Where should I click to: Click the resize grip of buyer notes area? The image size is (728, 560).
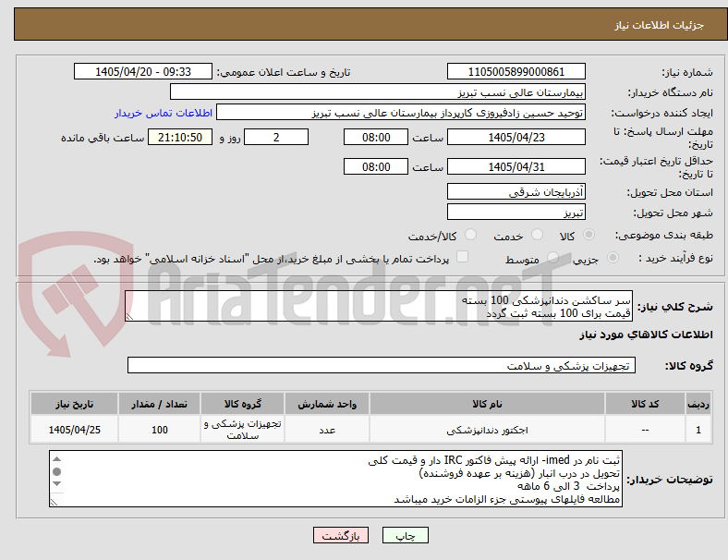point(54,502)
